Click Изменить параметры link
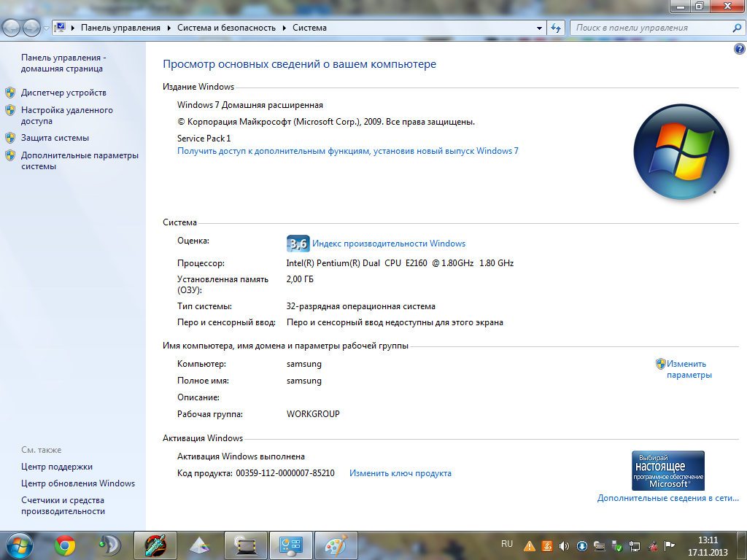 [689, 369]
